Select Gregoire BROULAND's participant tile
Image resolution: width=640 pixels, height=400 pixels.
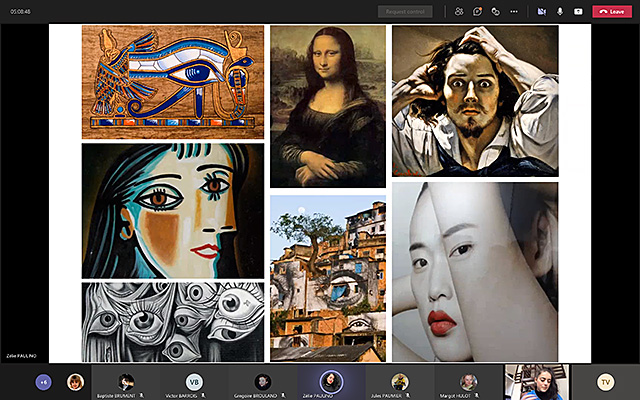click(x=263, y=383)
